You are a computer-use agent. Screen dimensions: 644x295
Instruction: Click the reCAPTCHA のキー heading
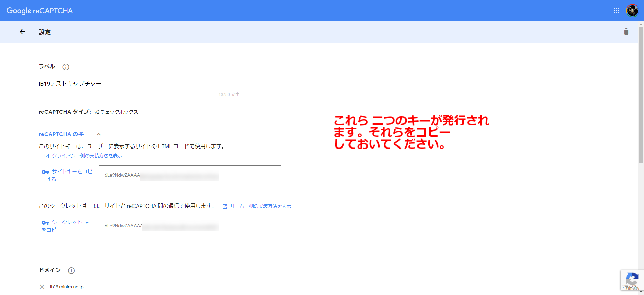(64, 134)
